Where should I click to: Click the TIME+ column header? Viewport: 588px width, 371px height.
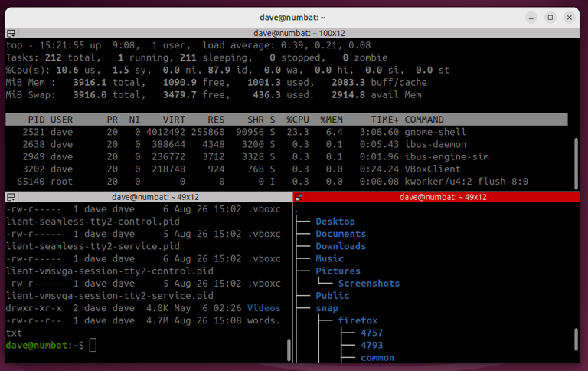(x=385, y=120)
